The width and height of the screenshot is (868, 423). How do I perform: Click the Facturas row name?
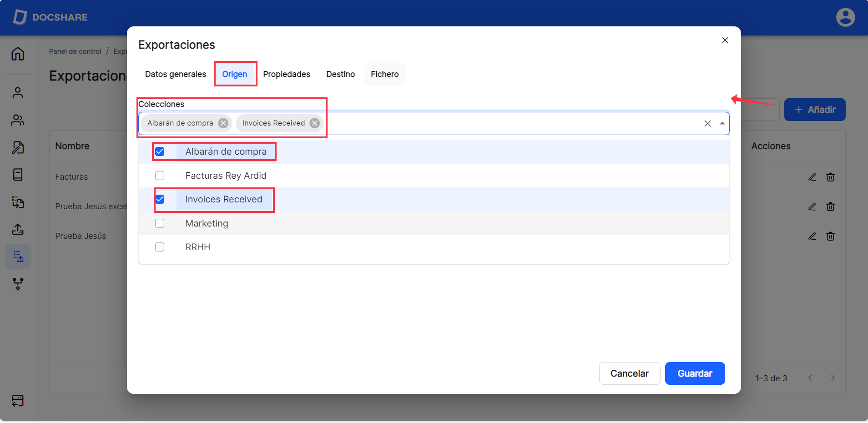[71, 177]
